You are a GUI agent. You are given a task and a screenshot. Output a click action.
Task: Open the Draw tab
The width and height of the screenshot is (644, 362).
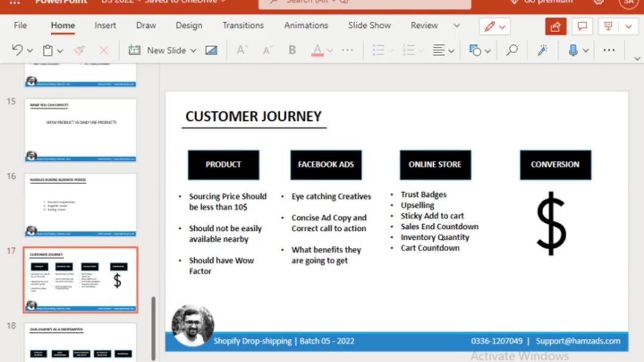coord(146,25)
